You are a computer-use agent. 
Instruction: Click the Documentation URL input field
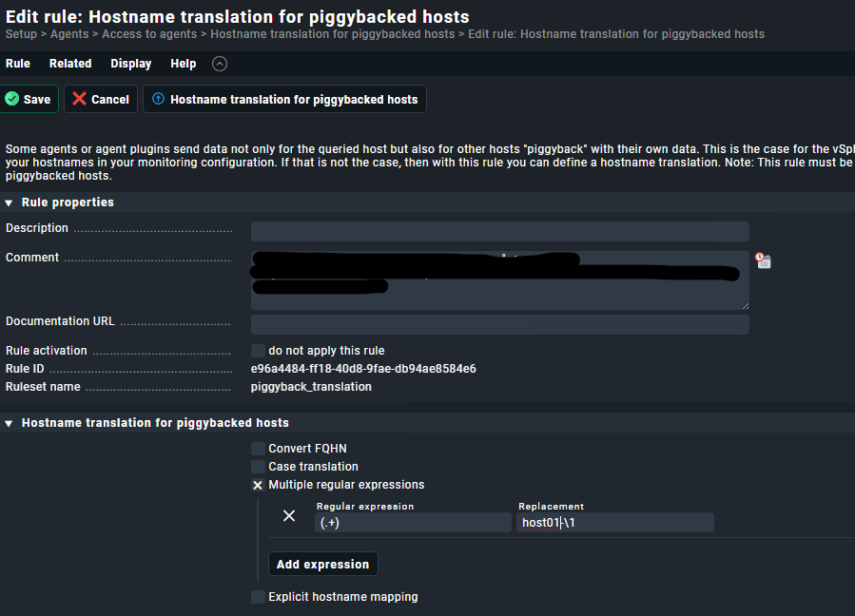pyautogui.click(x=499, y=325)
